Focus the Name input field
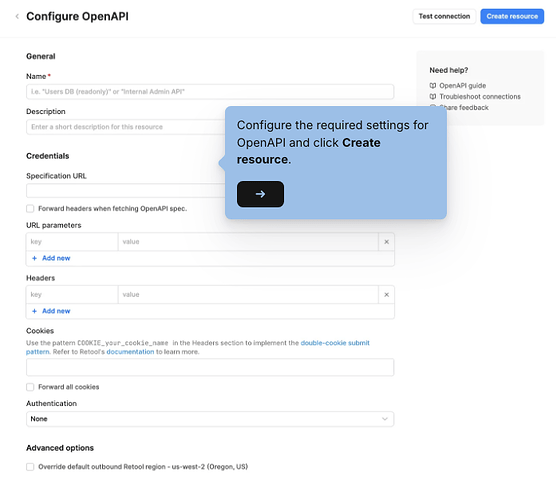 pyautogui.click(x=210, y=91)
